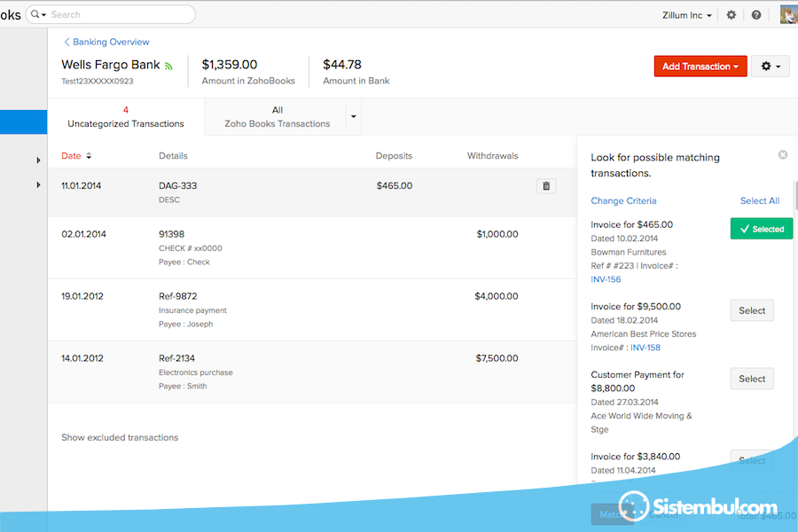Click the Change Criteria link

(623, 200)
